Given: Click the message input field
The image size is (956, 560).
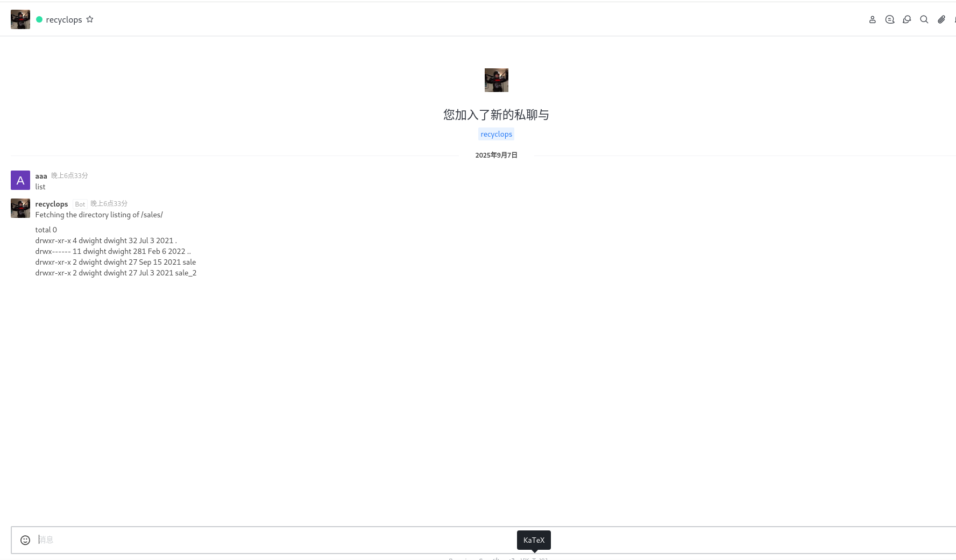Looking at the screenshot, I should pyautogui.click(x=269, y=540).
